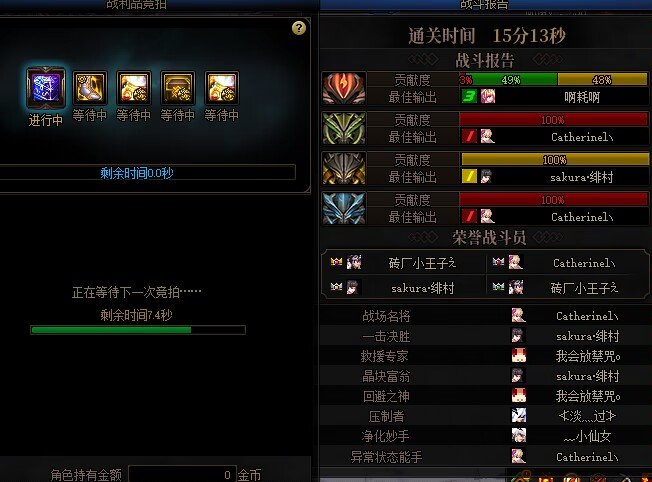Click player 啊耗啊 in best output row
The width and height of the screenshot is (652, 482).
582,97
